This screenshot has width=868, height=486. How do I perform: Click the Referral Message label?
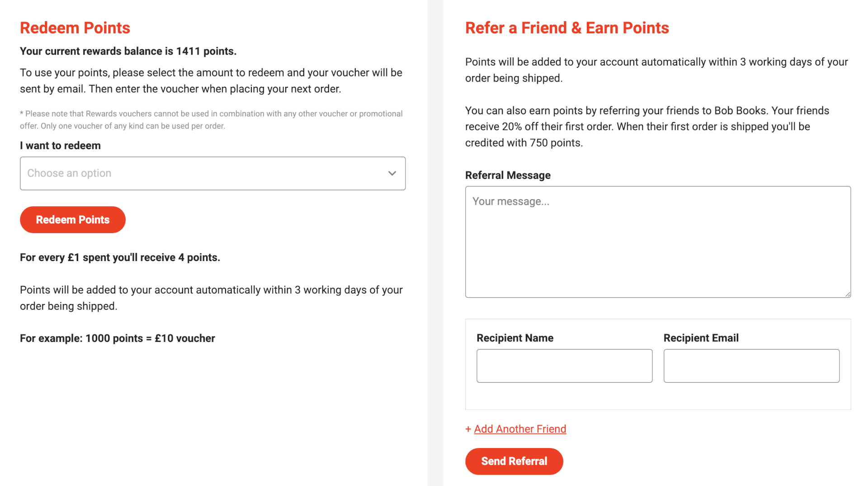coord(508,175)
